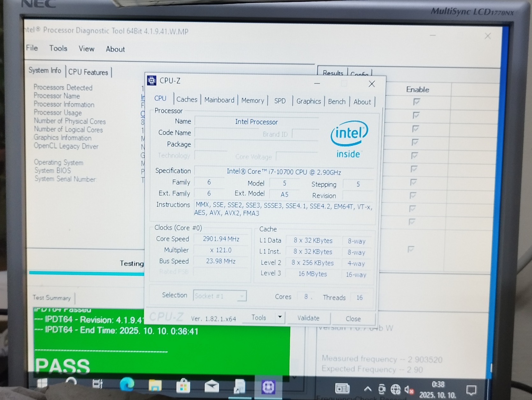Open the Socket #1 selection dropdown

(220, 296)
